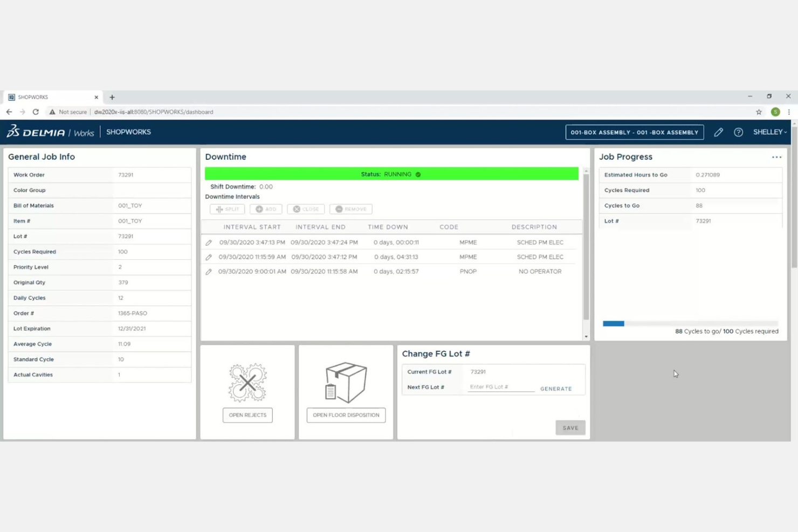Edit the 9:00:01 AM downtime interval
The width and height of the screenshot is (798, 532).
(209, 272)
